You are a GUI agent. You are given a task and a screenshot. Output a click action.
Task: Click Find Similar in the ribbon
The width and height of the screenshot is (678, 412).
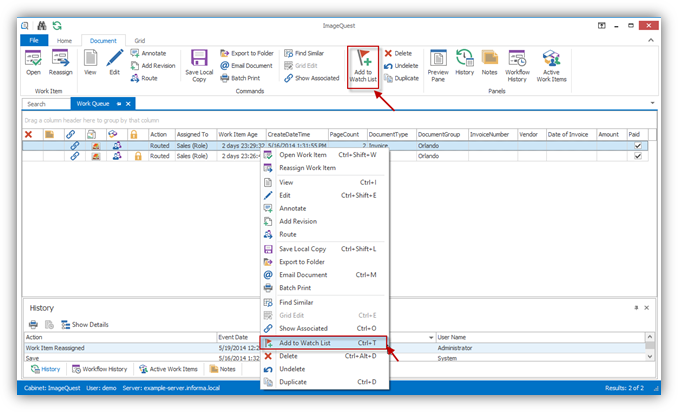[x=304, y=53]
